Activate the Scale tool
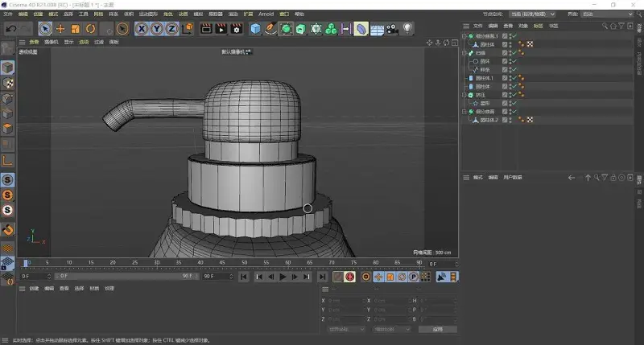The width and height of the screenshot is (644, 345). pyautogui.click(x=75, y=29)
